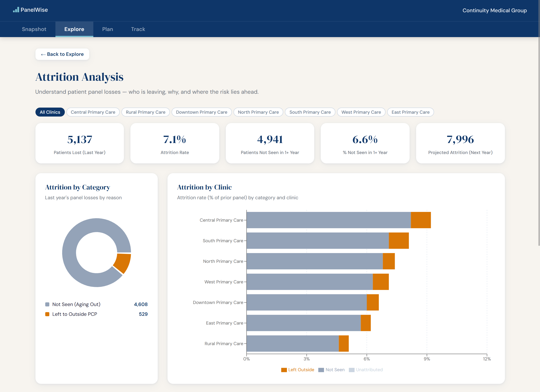Click the Not Seen (Aging Out) legend swatch
Viewport: 540px width, 392px height.
[x=47, y=304]
